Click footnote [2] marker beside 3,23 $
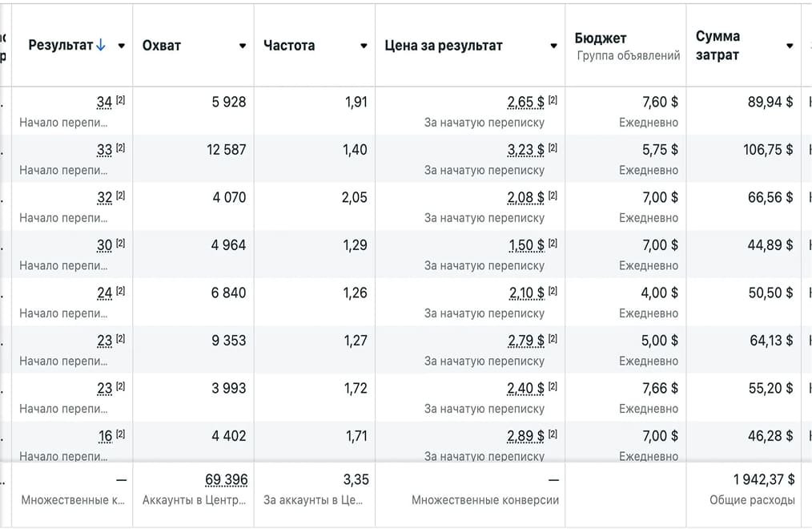Image resolution: width=812 pixels, height=529 pixels. point(553,148)
